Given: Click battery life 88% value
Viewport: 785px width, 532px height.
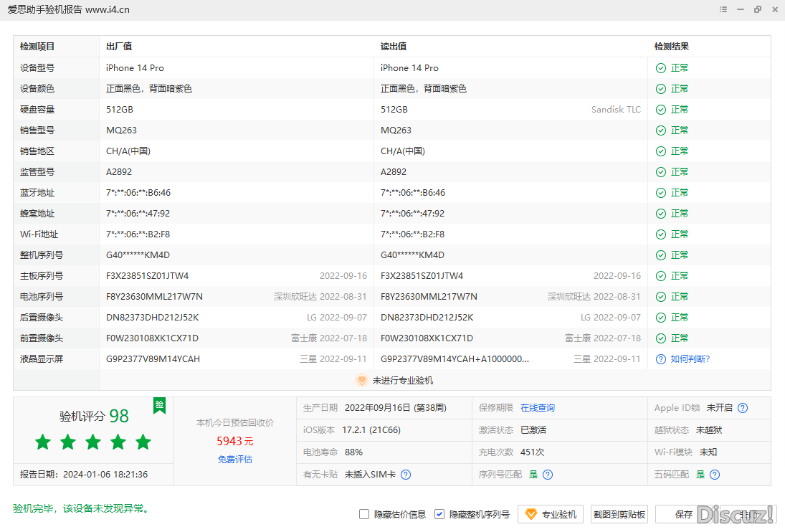Looking at the screenshot, I should [353, 452].
